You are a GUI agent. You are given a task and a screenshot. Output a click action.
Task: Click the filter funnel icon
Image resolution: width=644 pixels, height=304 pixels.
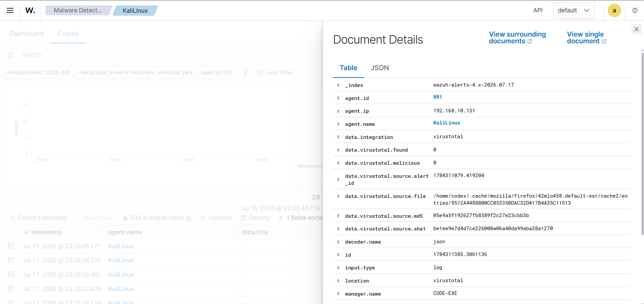coord(246,72)
